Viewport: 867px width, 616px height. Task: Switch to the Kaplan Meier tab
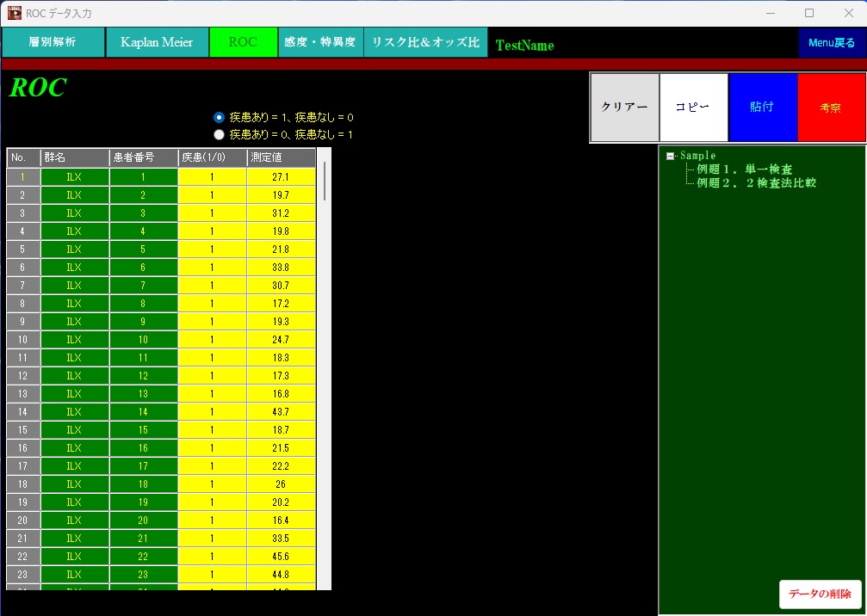click(x=157, y=41)
